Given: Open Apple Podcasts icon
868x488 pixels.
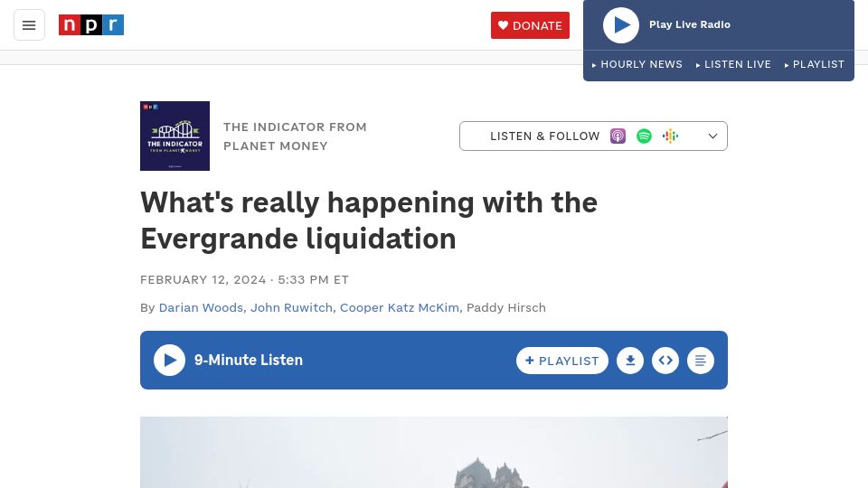Looking at the screenshot, I should pos(618,136).
